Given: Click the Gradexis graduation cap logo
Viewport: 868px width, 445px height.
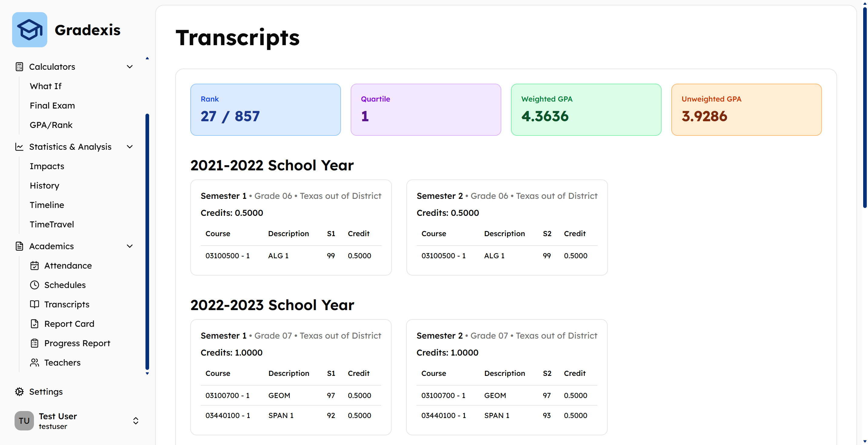Looking at the screenshot, I should tap(30, 30).
